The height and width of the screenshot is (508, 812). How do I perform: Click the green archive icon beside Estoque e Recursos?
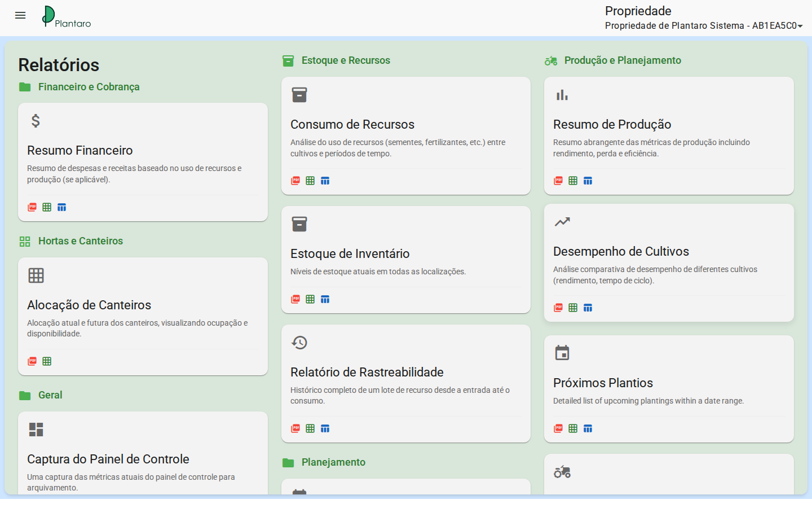(x=288, y=61)
